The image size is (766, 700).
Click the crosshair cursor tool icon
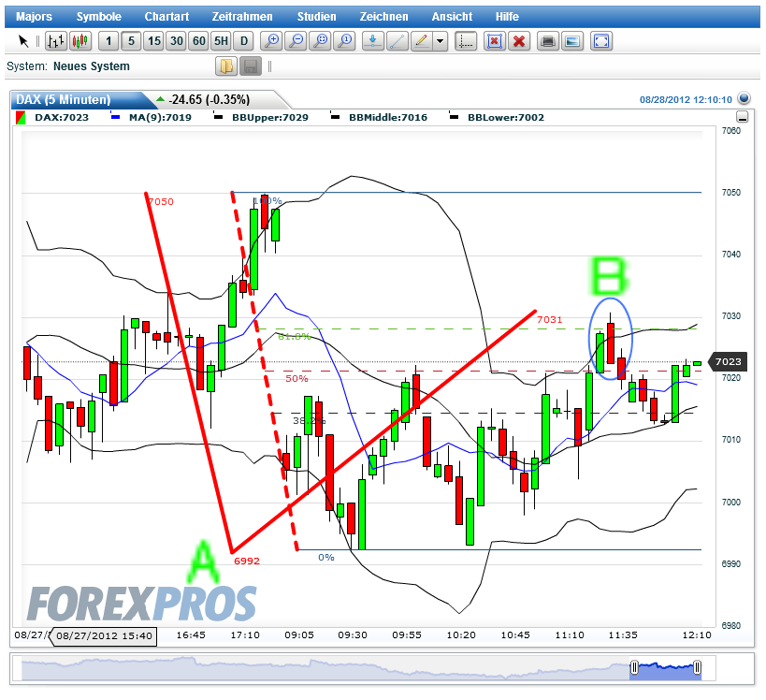464,41
